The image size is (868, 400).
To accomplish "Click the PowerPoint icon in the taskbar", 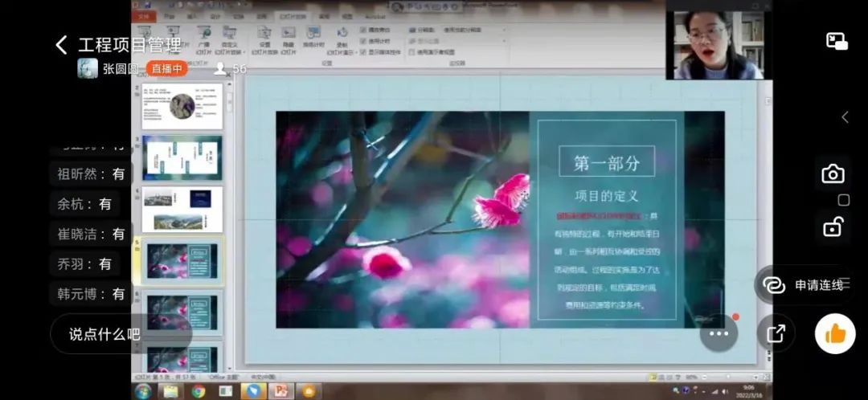I will coord(280,391).
